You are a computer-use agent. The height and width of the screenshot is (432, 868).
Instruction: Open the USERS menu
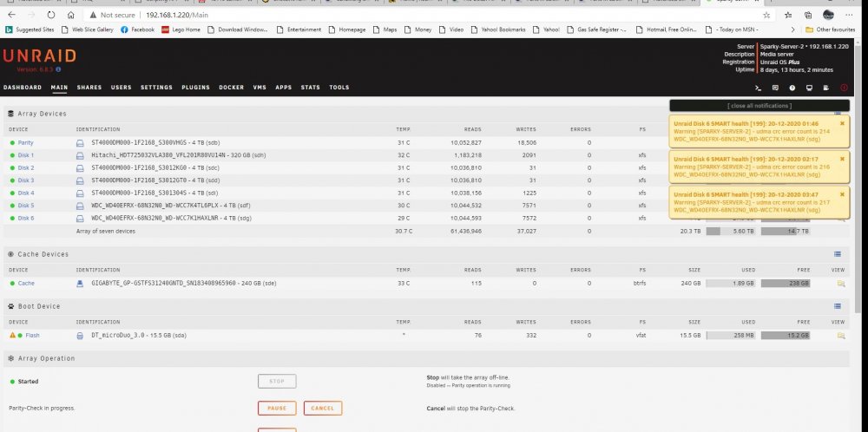coord(122,88)
